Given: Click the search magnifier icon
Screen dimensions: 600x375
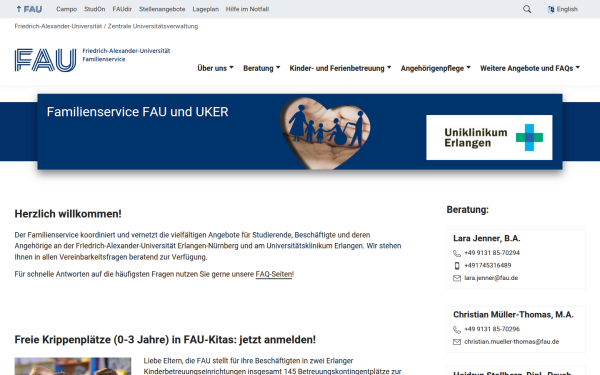Looking at the screenshot, I should coord(527,9).
